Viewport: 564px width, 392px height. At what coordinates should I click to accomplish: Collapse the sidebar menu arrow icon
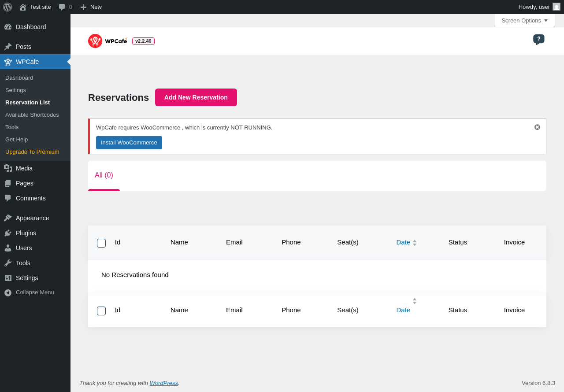8,292
